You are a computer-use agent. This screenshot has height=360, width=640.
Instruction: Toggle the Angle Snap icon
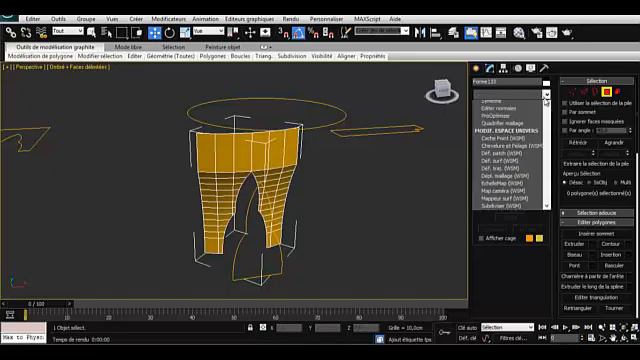[298, 33]
